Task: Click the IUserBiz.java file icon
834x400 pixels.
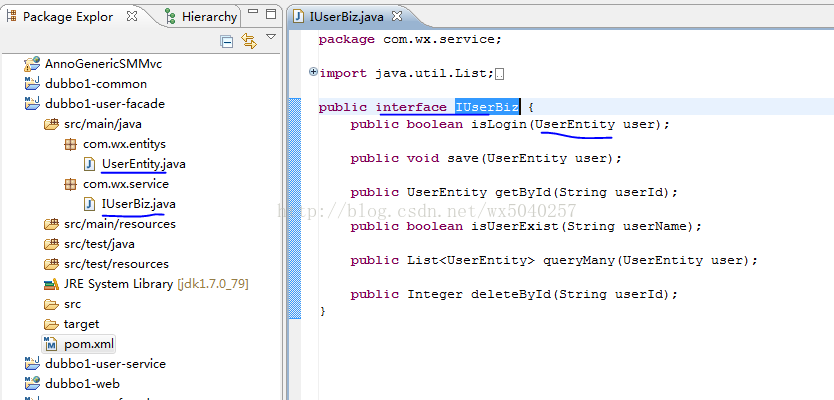Action: tap(89, 204)
